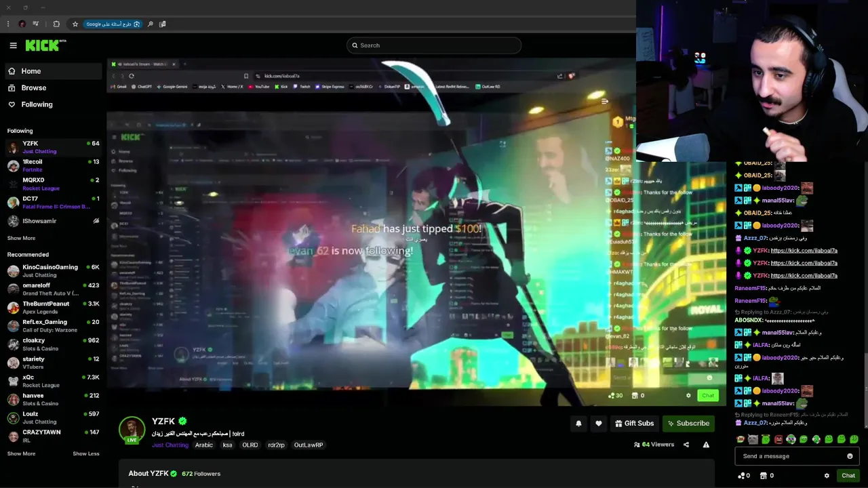Pick the red angry face quick emote

tap(778, 439)
